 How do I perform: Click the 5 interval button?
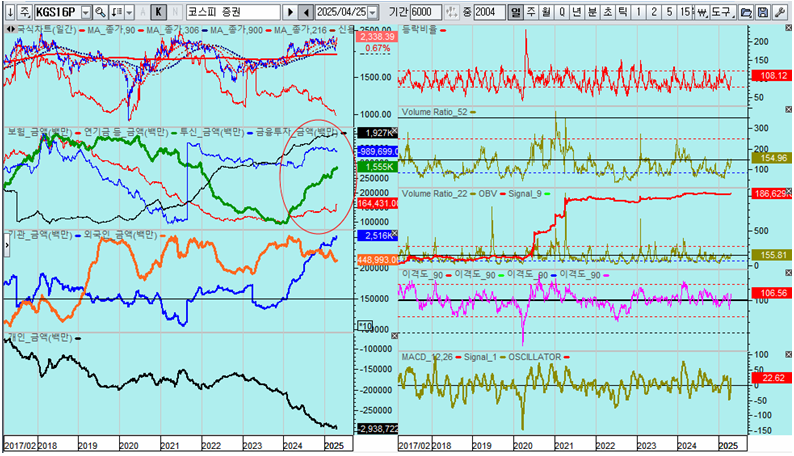click(668, 11)
